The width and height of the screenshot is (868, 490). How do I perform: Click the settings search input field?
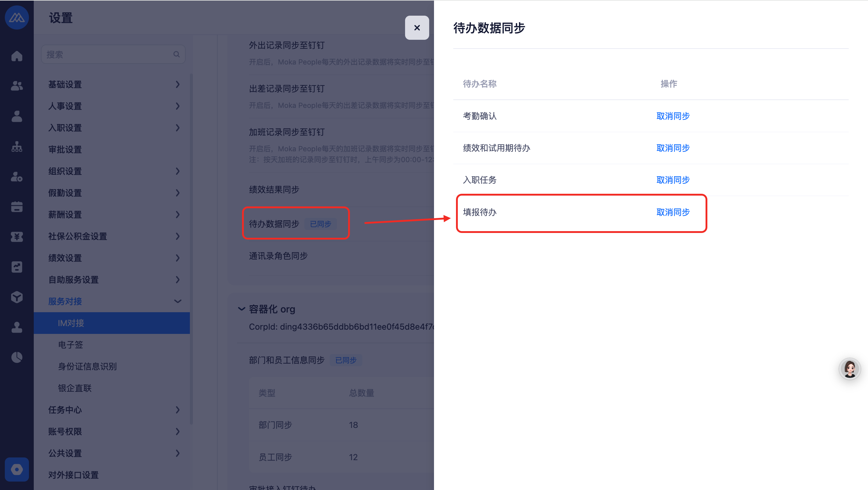tap(108, 54)
